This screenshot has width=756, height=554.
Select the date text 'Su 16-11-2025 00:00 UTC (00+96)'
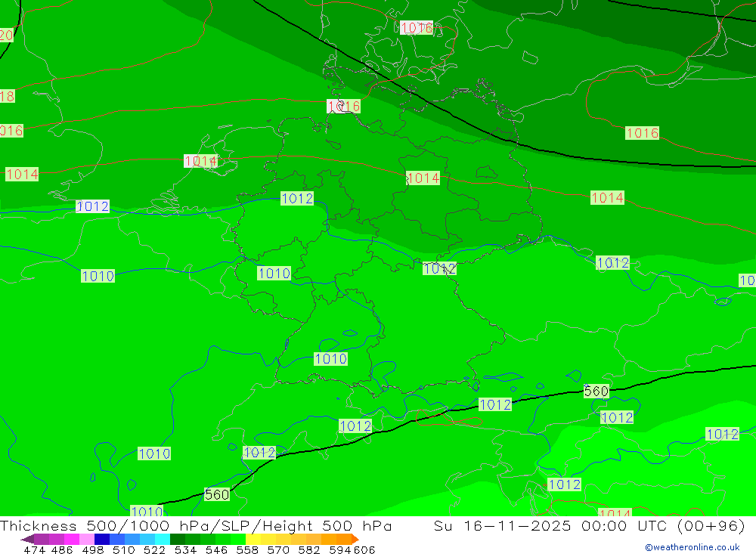589,525
